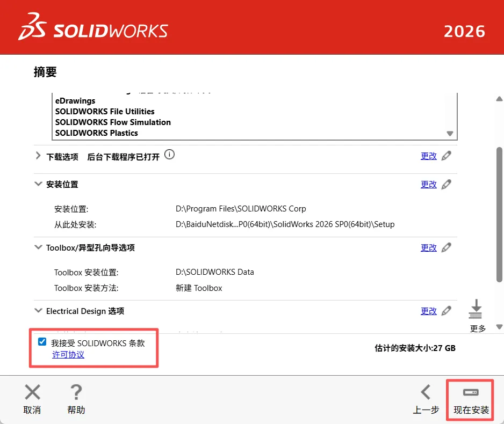Click 更改 link for Electrical Design 选项
Image resolution: width=504 pixels, height=424 pixels.
click(429, 311)
